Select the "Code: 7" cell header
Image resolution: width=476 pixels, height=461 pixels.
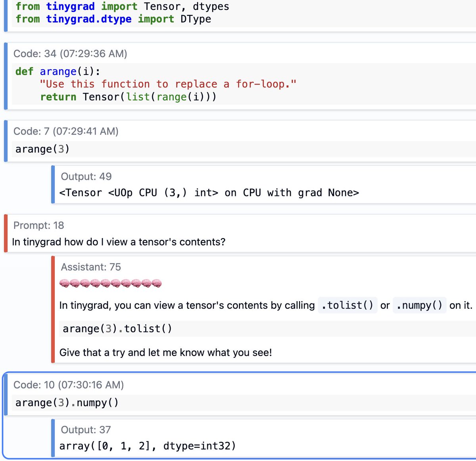(66, 131)
